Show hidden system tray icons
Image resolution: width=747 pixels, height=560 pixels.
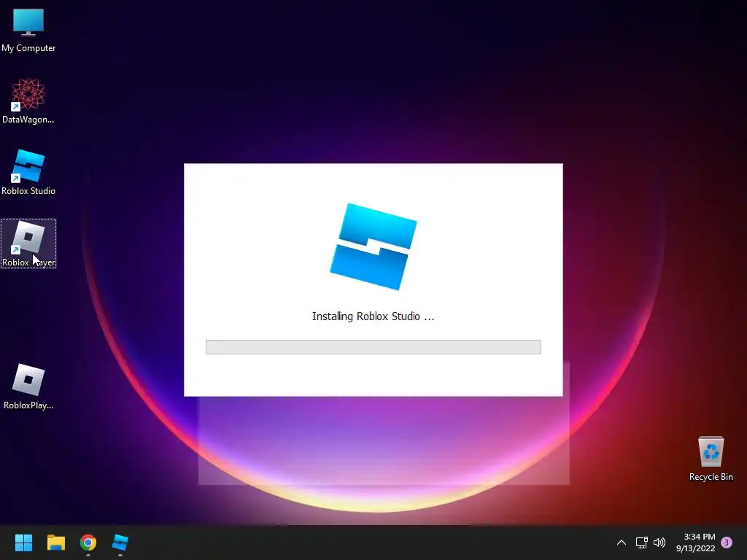(x=622, y=542)
